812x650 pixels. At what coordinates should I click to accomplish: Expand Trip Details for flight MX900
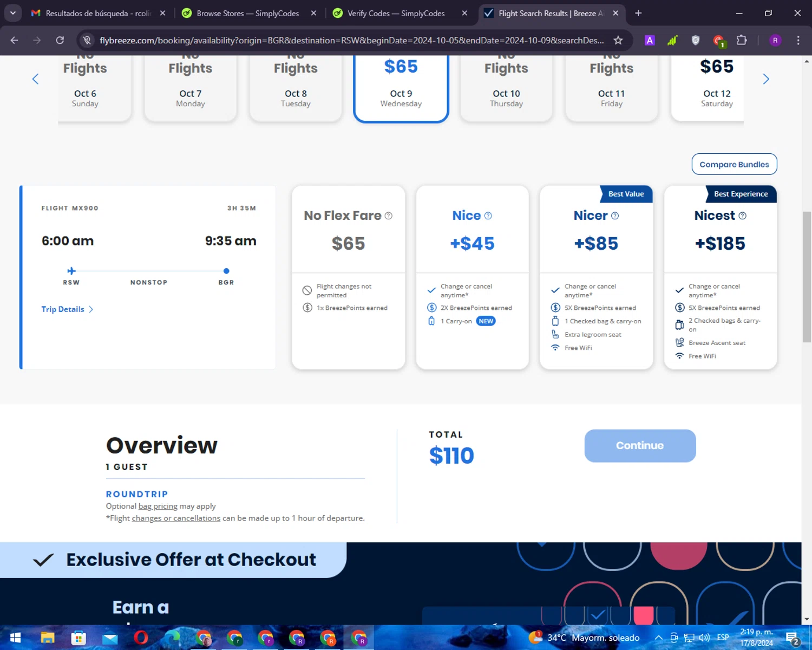point(67,309)
